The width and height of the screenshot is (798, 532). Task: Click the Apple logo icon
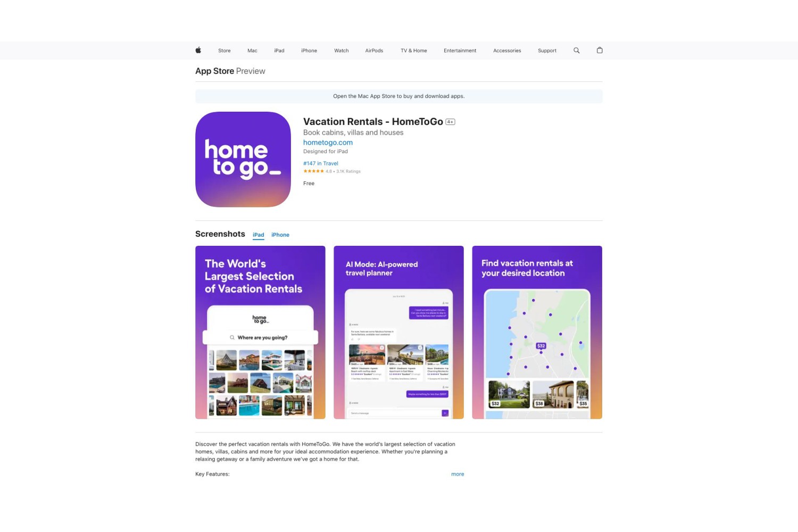(x=198, y=51)
